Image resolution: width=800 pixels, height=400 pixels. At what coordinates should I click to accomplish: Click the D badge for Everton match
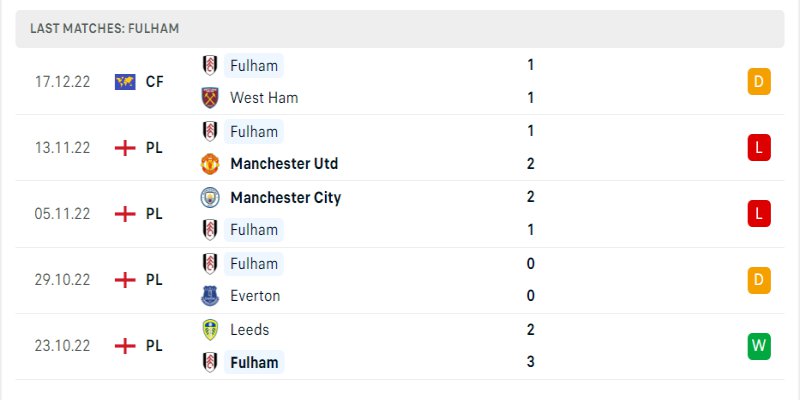pyautogui.click(x=758, y=280)
